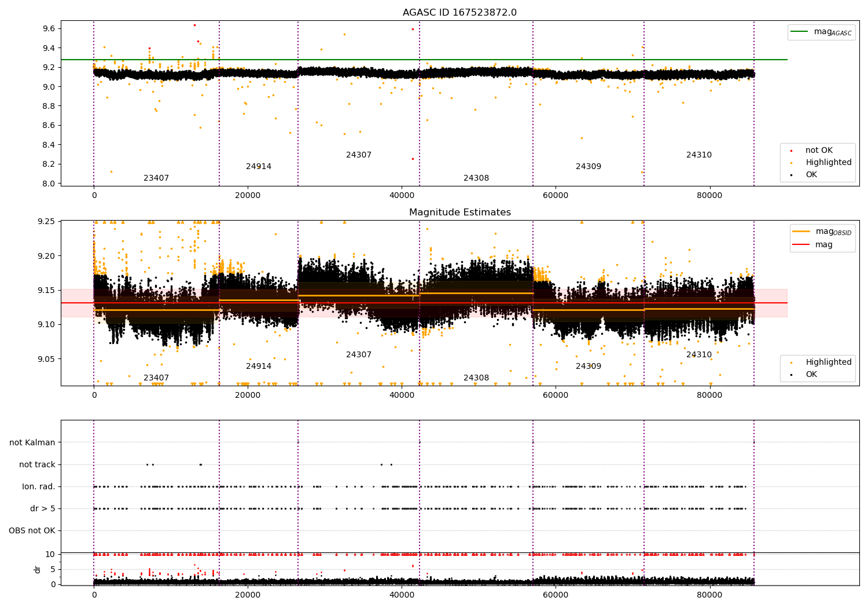
Task: Click obsid label 24310 in top plot
Action: 699,155
